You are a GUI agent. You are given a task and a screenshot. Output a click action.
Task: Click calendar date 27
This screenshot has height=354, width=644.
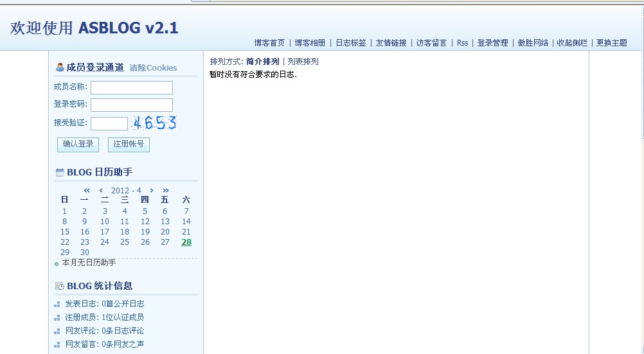tap(165, 242)
